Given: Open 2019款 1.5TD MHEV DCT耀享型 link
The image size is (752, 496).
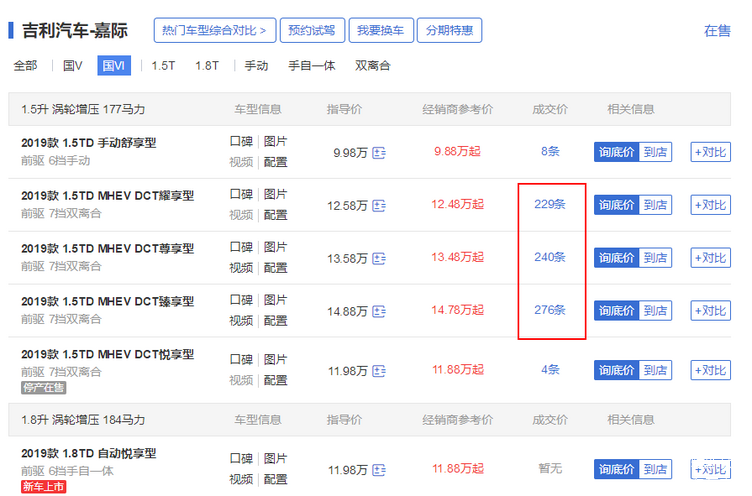Looking at the screenshot, I should click(x=107, y=196).
